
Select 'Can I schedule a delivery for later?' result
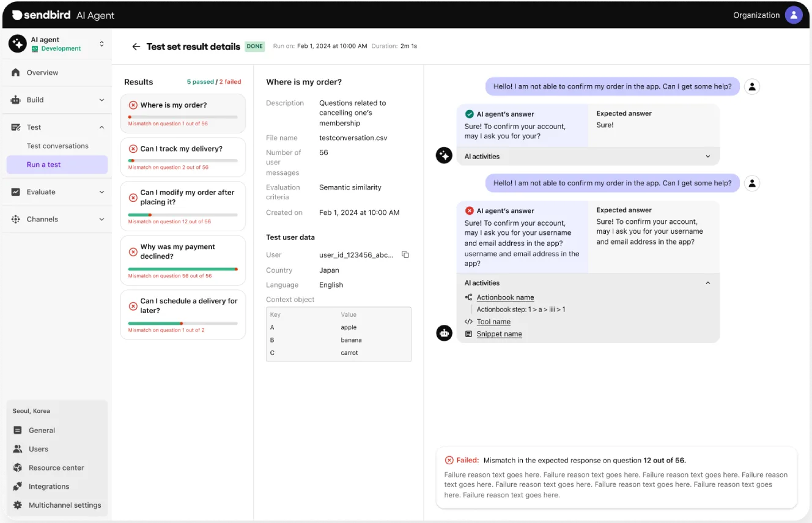point(183,315)
